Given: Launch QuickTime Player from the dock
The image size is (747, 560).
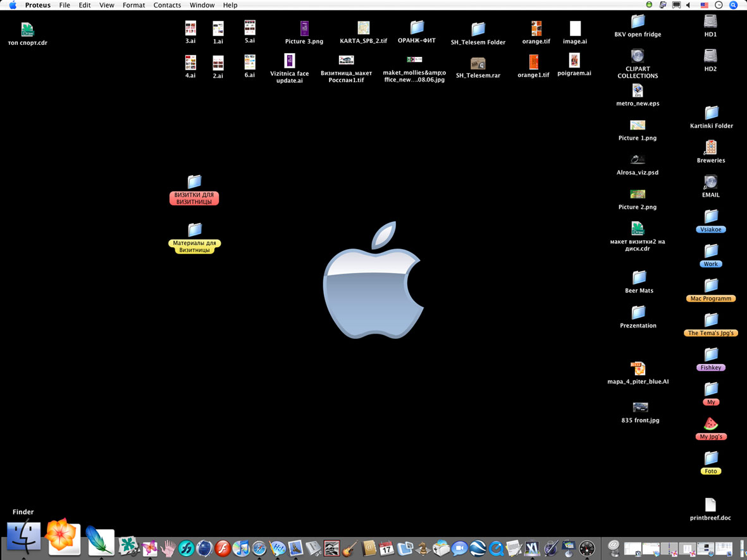Looking at the screenshot, I should 496,548.
